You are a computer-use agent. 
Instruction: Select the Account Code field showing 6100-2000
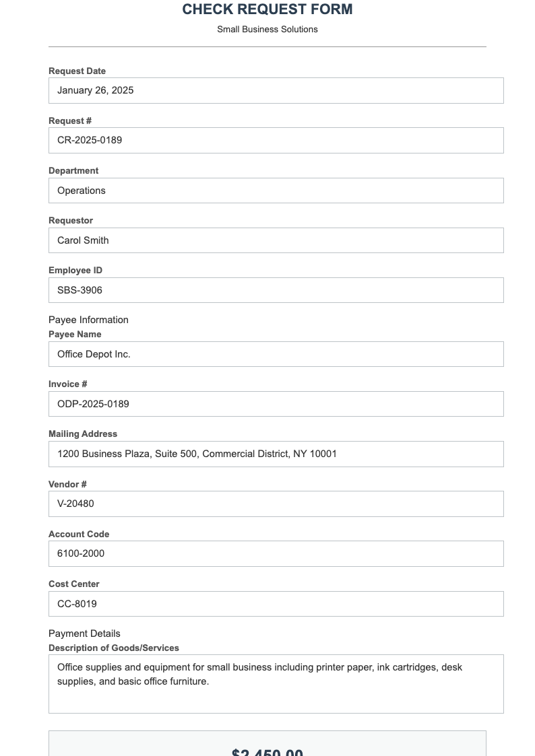tap(276, 553)
